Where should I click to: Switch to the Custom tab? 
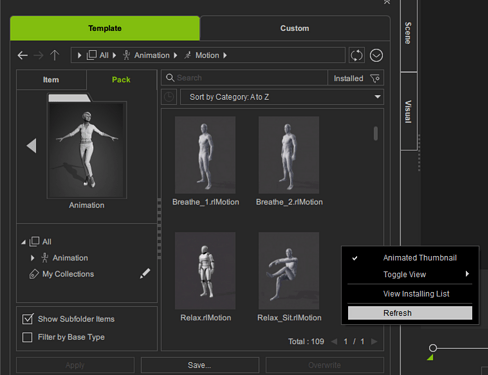295,28
